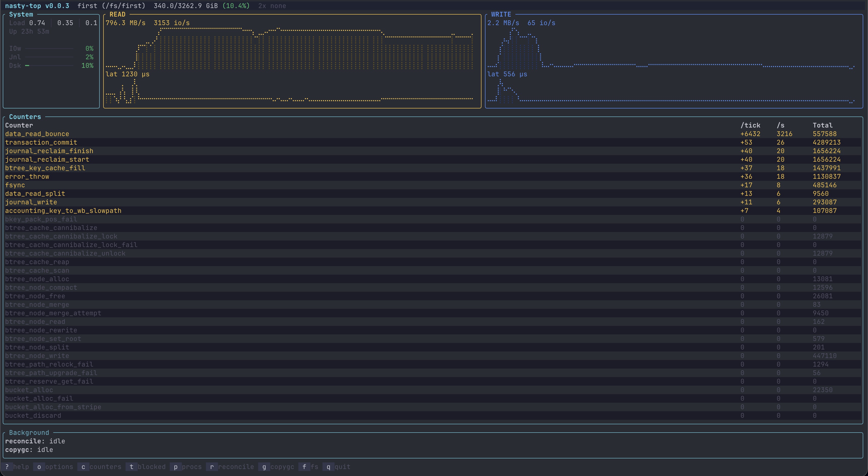
Task: Click the read latency 1230 µs label
Action: tap(127, 74)
